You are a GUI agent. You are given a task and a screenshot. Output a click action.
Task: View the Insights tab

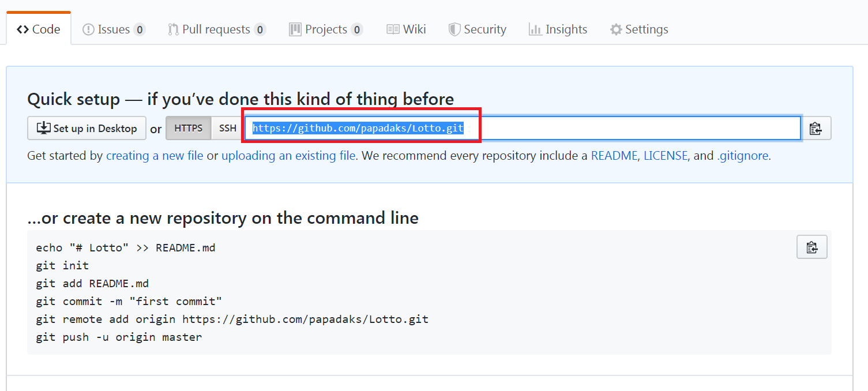[x=558, y=29]
